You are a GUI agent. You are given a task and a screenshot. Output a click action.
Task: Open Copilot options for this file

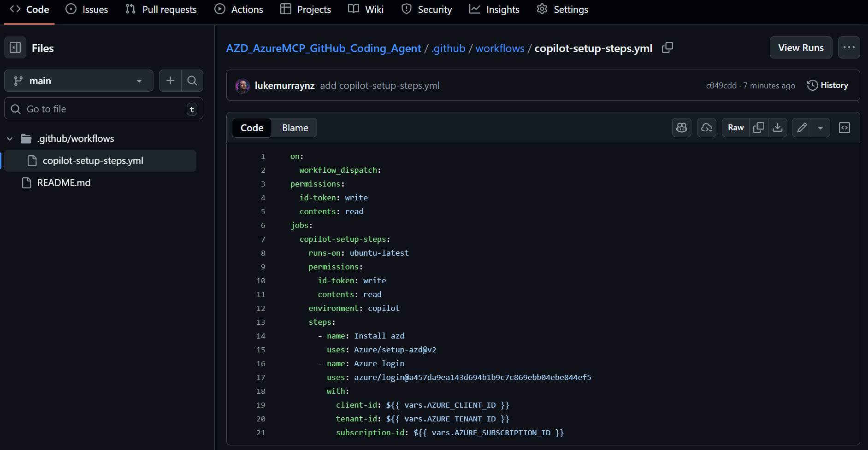682,128
